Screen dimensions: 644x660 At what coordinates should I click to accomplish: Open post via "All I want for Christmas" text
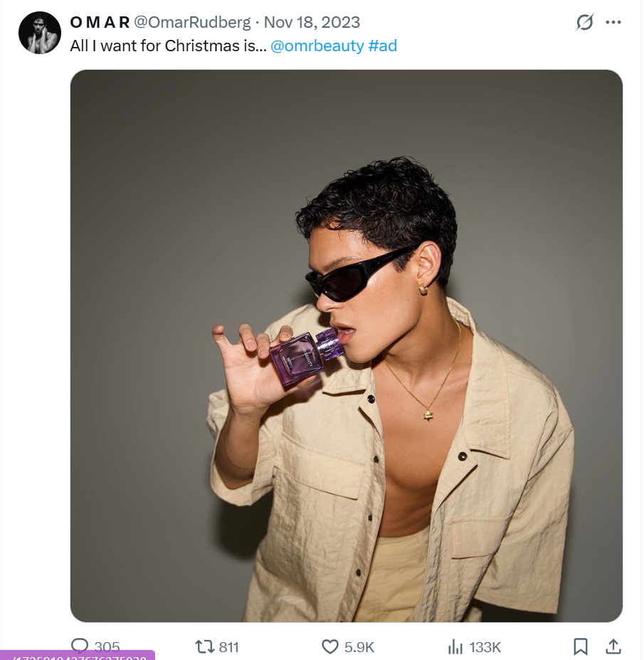(x=169, y=46)
